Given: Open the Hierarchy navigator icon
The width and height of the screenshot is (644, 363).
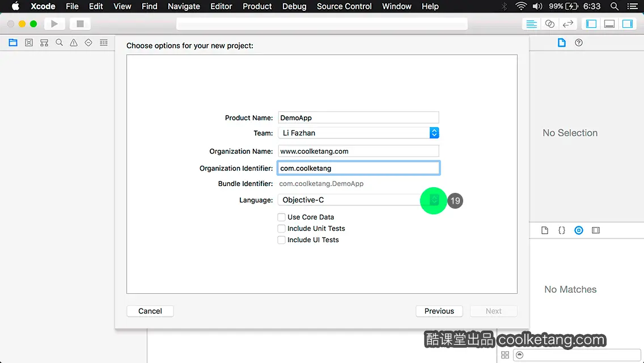Looking at the screenshot, I should coord(44,43).
